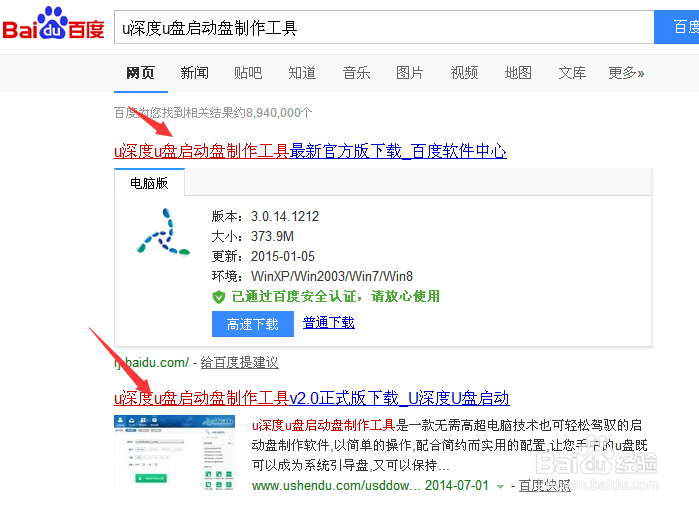The image size is (699, 509).
Task: Select the 电脑版 tab
Action: (x=149, y=183)
